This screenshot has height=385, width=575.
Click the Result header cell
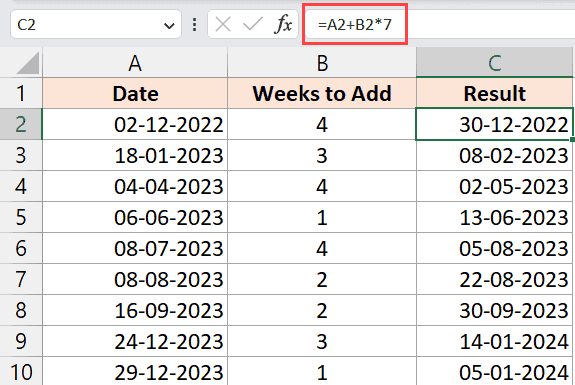click(x=495, y=93)
